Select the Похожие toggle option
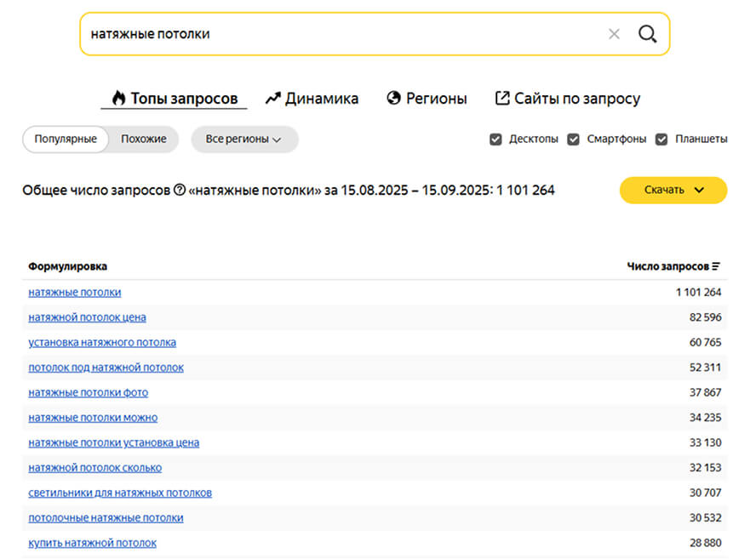The image size is (756, 559). [x=144, y=140]
